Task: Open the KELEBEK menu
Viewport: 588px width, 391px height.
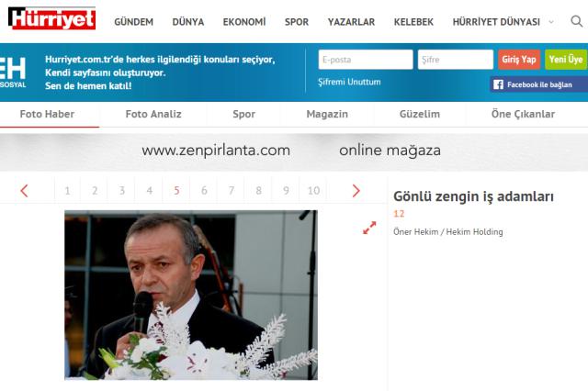Action: [x=413, y=22]
